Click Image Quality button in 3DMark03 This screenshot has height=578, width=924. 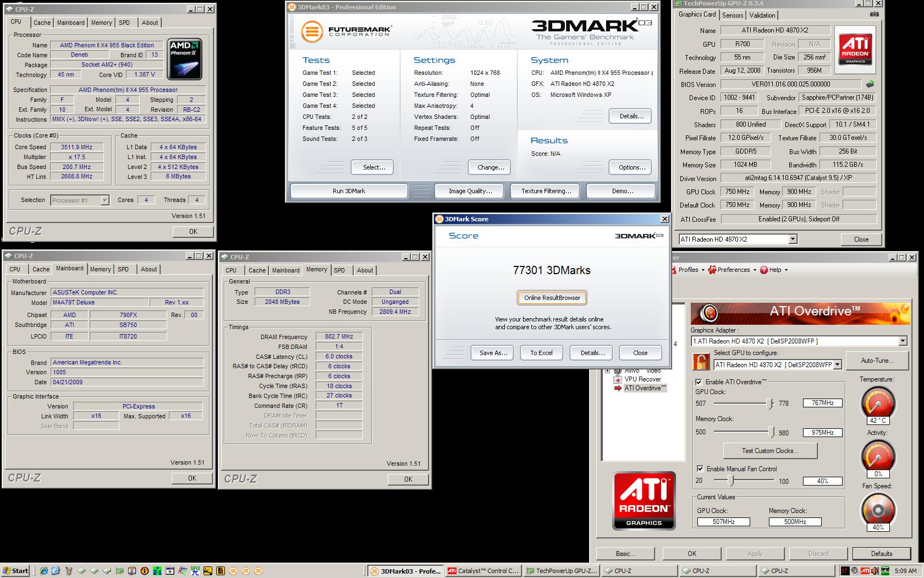pyautogui.click(x=470, y=191)
